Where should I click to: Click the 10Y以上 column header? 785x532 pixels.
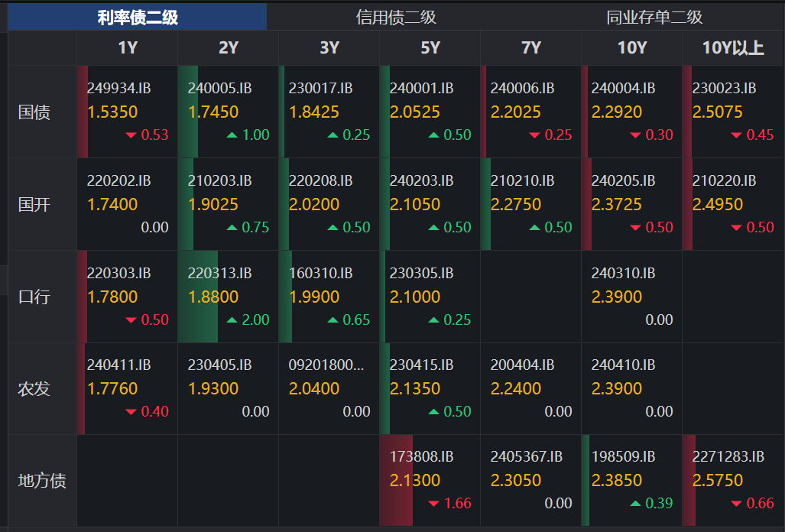click(733, 48)
